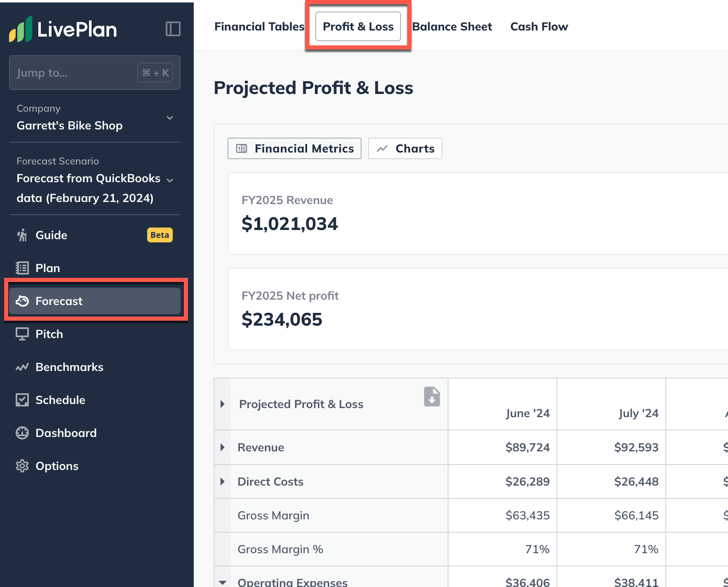The width and height of the screenshot is (728, 587).
Task: Select the Profit & Loss tab
Action: pyautogui.click(x=358, y=26)
